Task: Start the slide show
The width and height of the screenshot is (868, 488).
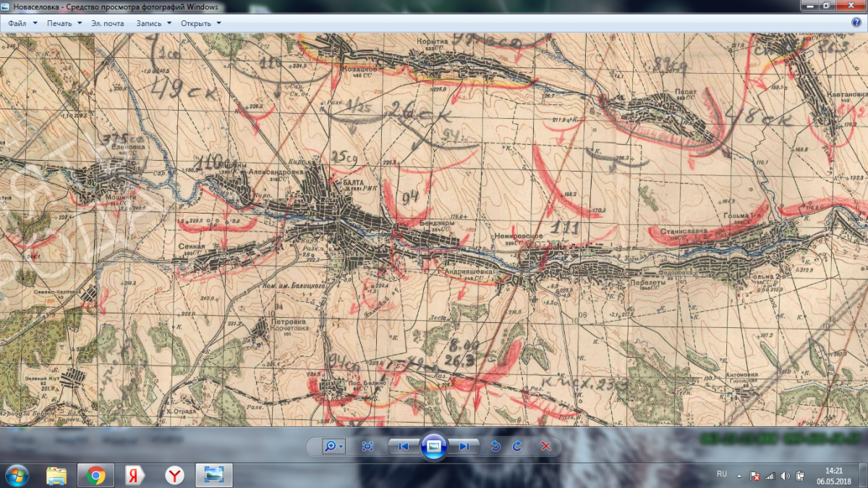Action: [x=434, y=447]
